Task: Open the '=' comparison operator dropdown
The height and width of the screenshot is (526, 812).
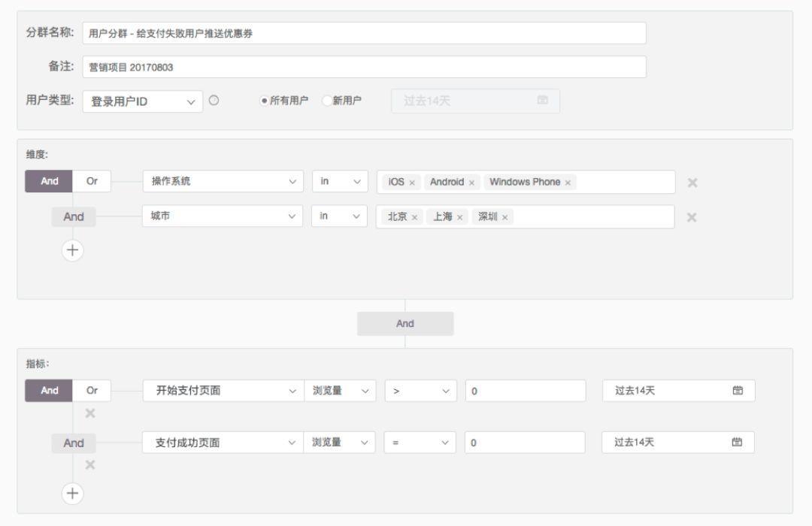Action: point(420,442)
